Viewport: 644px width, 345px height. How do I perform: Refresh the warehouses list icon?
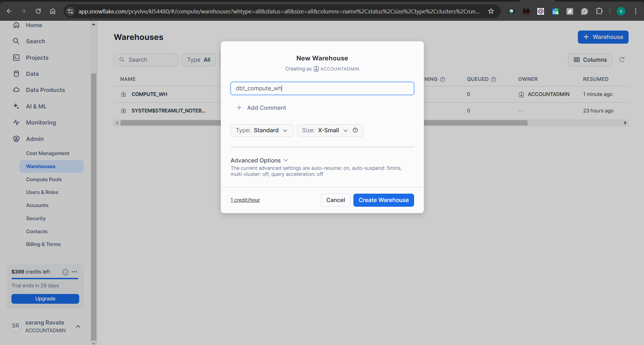click(x=622, y=60)
